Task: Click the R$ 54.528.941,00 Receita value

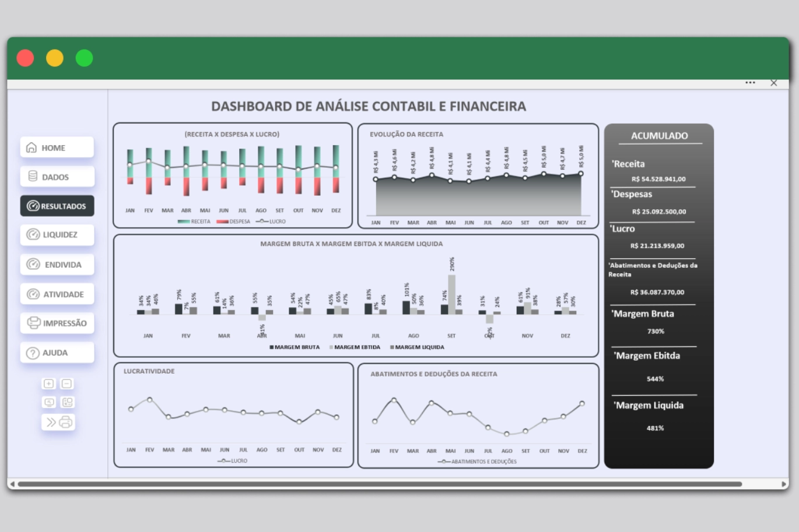Action: [658, 179]
